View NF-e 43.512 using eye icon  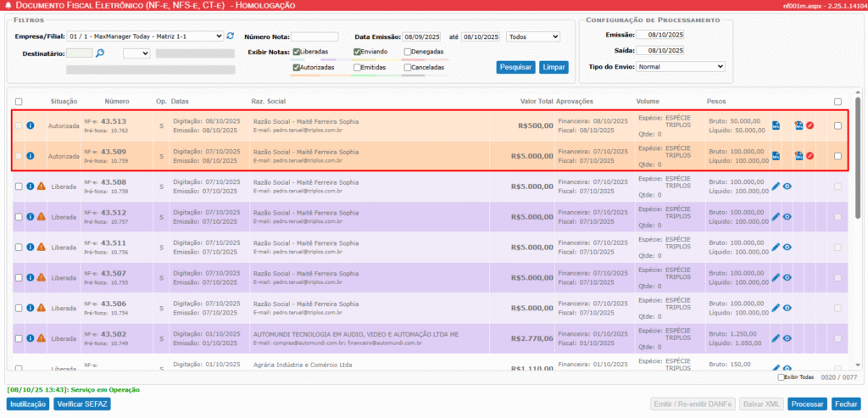tap(787, 217)
